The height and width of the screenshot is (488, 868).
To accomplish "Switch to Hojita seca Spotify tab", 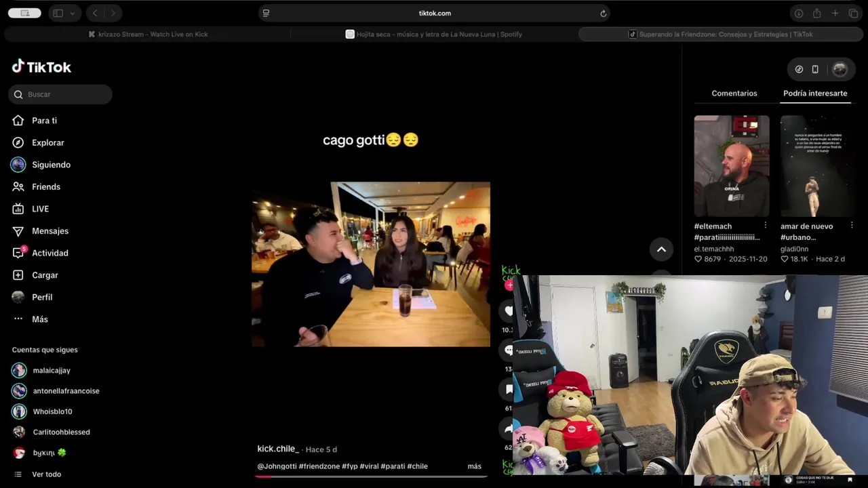I will 434,34.
